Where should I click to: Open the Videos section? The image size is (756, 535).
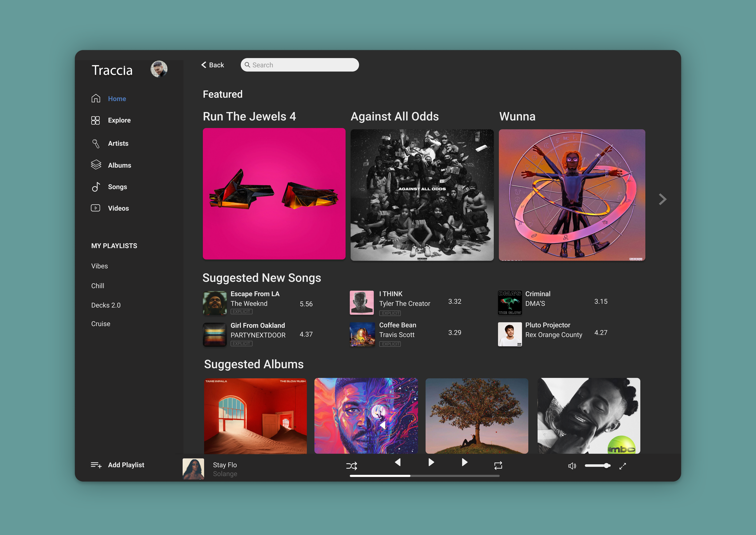118,208
